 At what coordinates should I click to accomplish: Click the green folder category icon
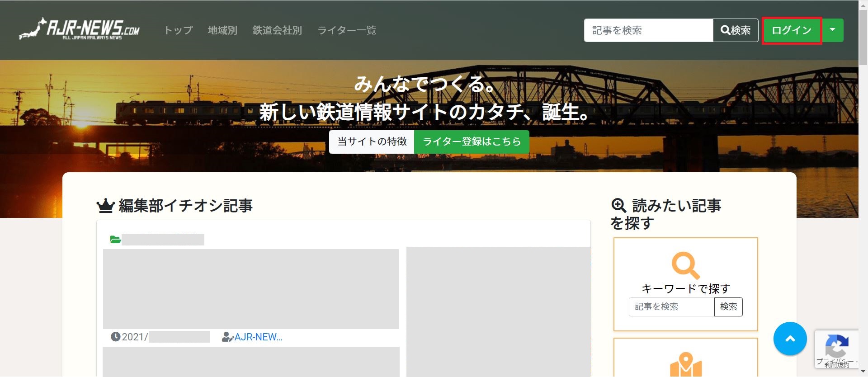[115, 240]
